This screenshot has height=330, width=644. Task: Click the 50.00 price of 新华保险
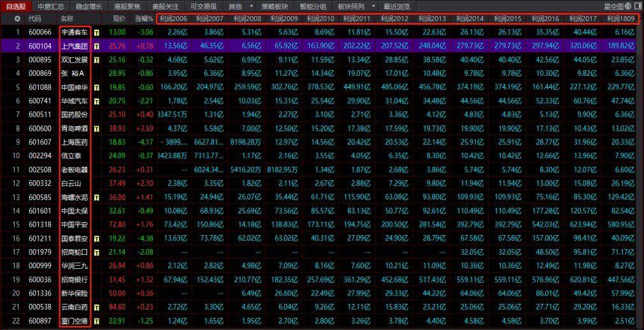117,294
